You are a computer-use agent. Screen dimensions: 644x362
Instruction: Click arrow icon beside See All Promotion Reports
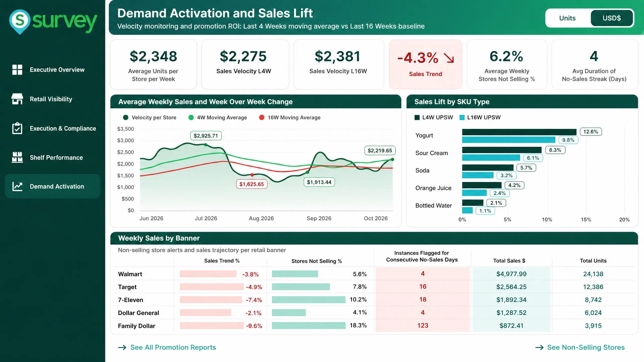[122, 347]
